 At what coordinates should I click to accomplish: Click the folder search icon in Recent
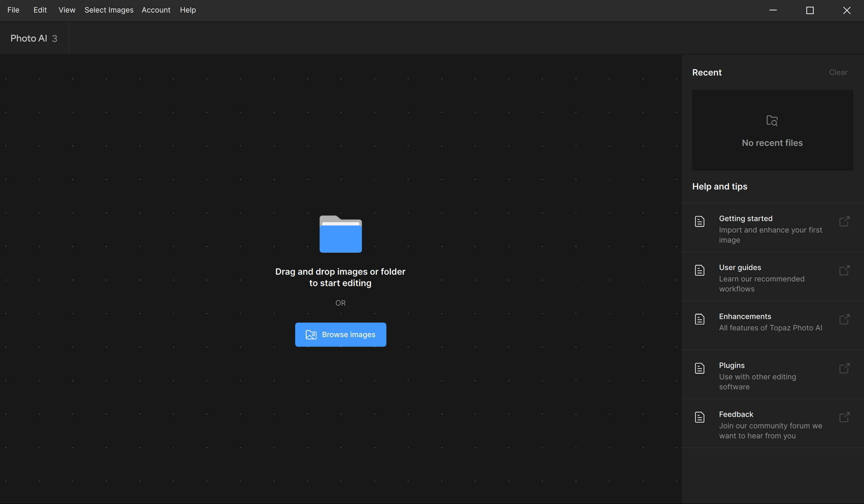click(x=772, y=120)
